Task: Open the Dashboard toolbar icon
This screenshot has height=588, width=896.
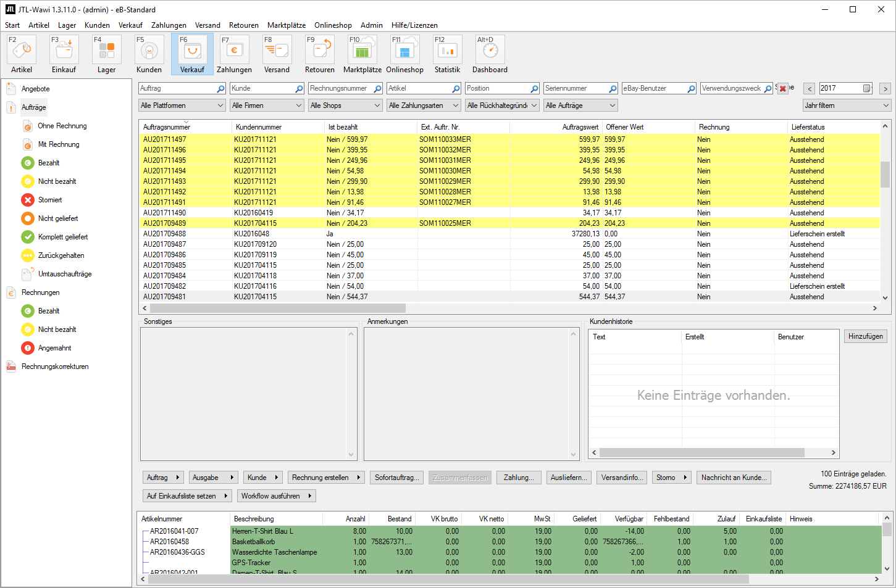Action: tap(490, 54)
